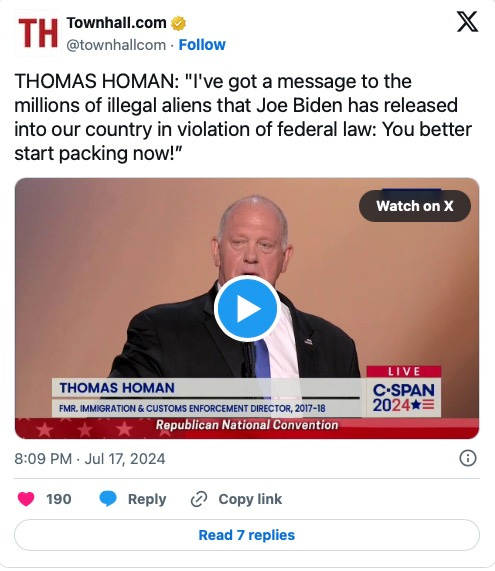495x571 pixels.
Task: Play the Thomas Homan video
Action: [x=247, y=309]
